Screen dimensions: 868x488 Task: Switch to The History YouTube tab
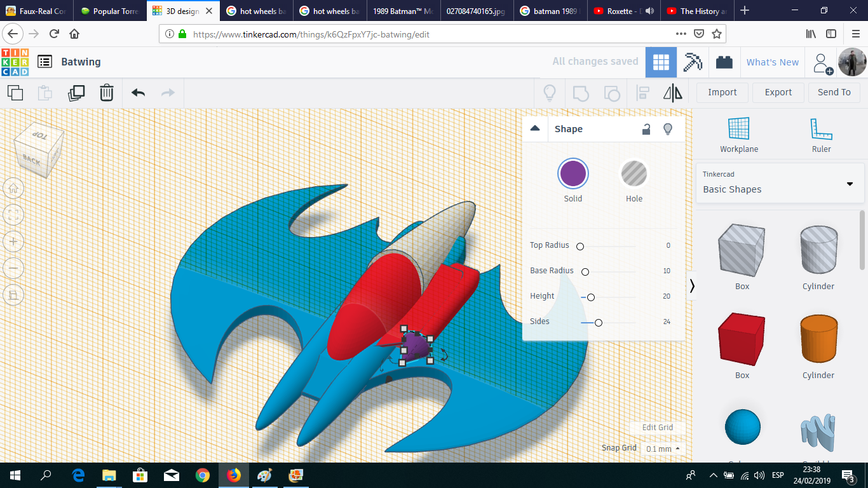click(x=698, y=11)
